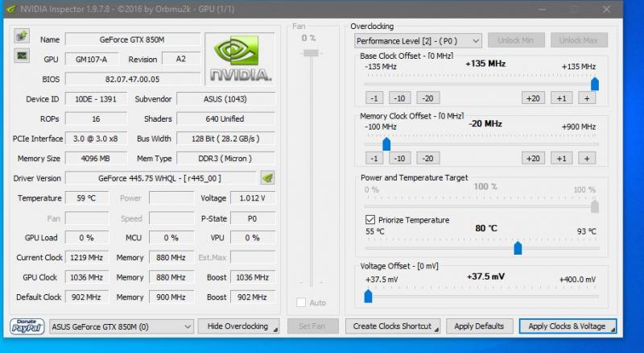The height and width of the screenshot is (353, 644).
Task: Click Base Clock Offset -10 button
Action: pos(399,98)
